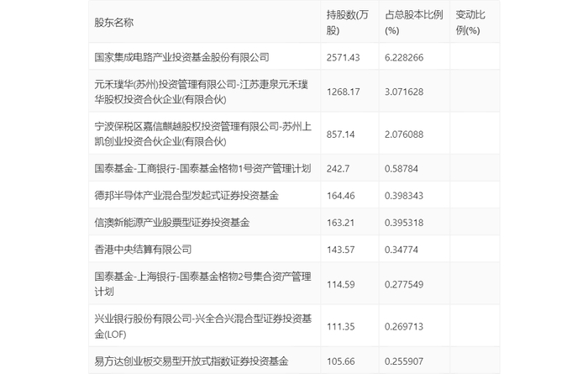The height and width of the screenshot is (374, 588).
Task: Select the 6.228266 percentage value
Action: 404,57
